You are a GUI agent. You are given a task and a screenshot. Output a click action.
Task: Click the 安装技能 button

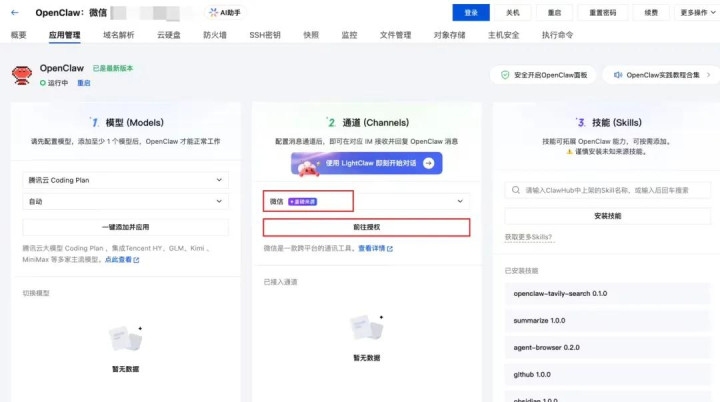(608, 216)
